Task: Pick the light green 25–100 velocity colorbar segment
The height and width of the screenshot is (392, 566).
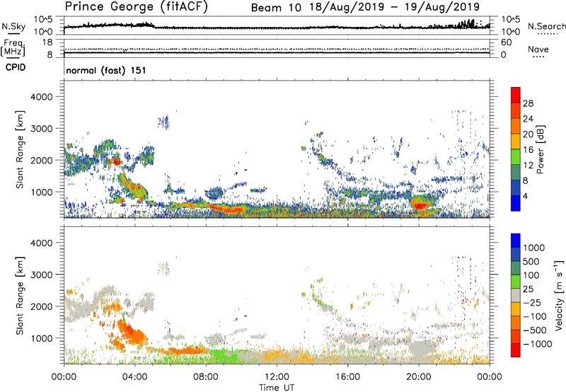Action: pyautogui.click(x=516, y=282)
